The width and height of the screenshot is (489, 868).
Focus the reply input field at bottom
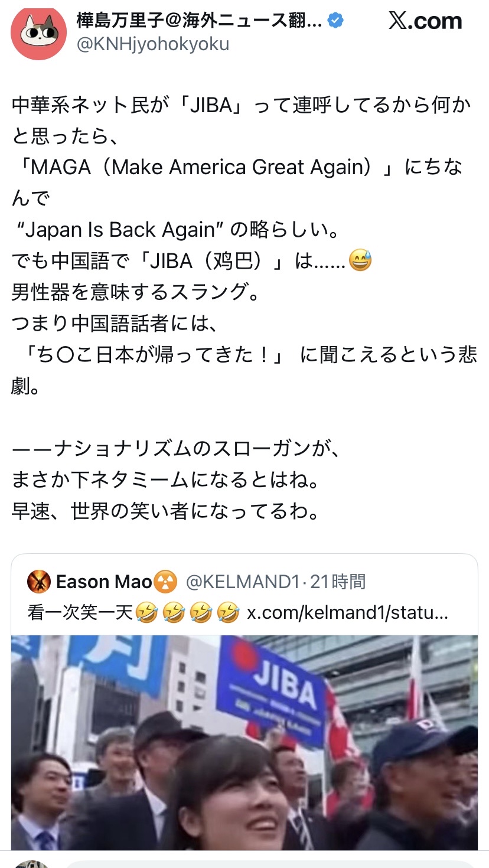click(x=272, y=863)
